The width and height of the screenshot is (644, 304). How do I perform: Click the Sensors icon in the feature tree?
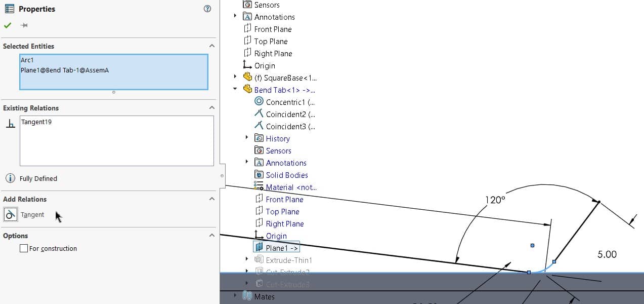258,150
